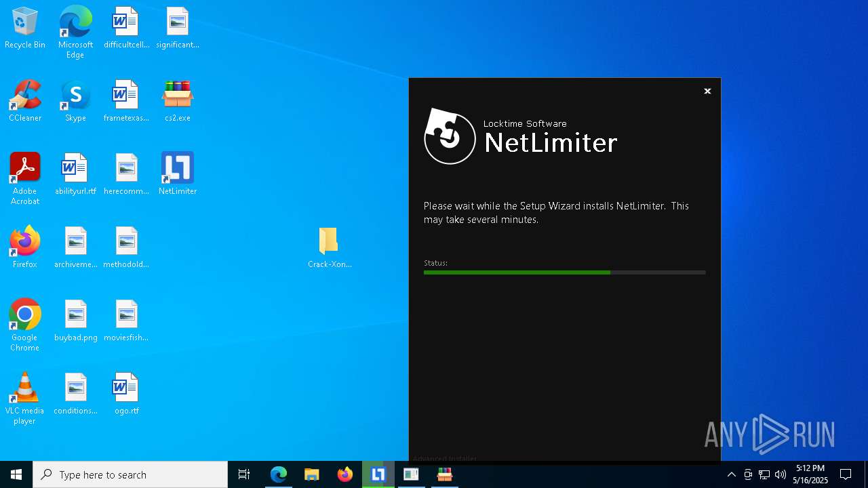Open the CCleaner desktop shortcut
The height and width of the screenshot is (488, 868).
click(25, 102)
